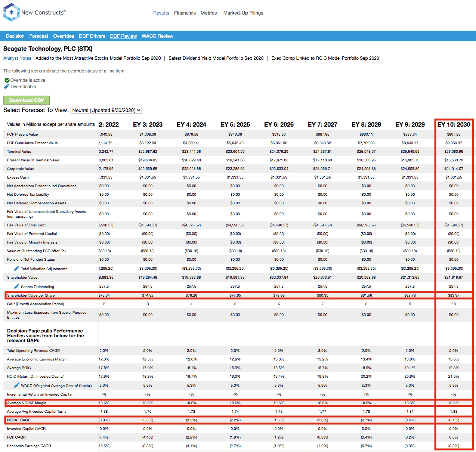
Task: Go to the Metrics tab
Action: [x=208, y=13]
